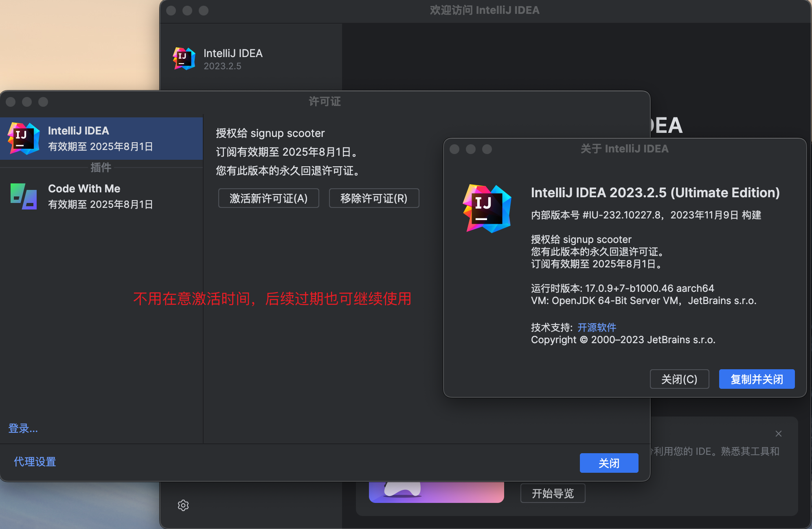Open the 开源软件 link

pyautogui.click(x=597, y=327)
